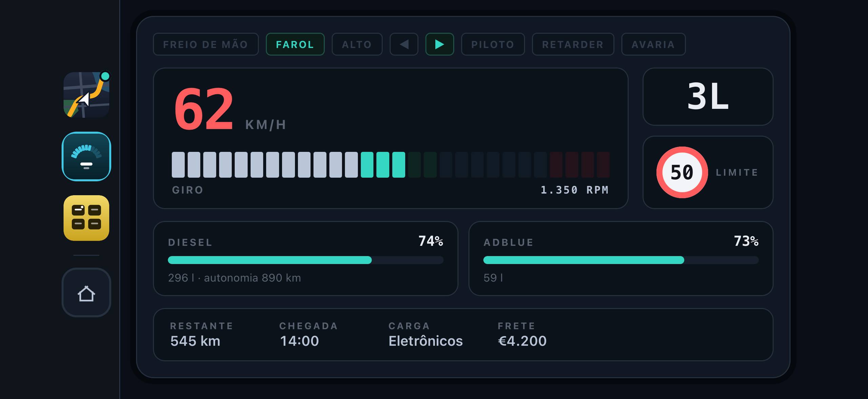Viewport: 868px width, 399px height.
Task: Click the 50 speed limit sign
Action: pos(682,172)
